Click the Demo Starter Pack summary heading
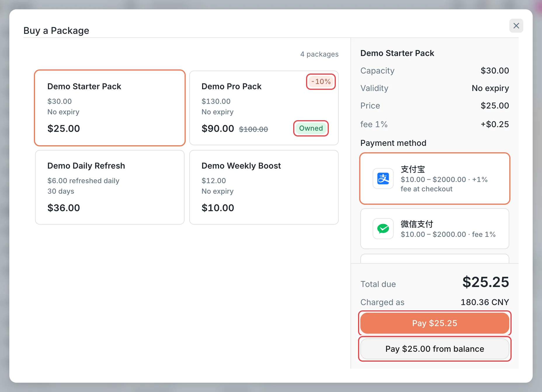Image resolution: width=542 pixels, height=392 pixels. pyautogui.click(x=397, y=53)
